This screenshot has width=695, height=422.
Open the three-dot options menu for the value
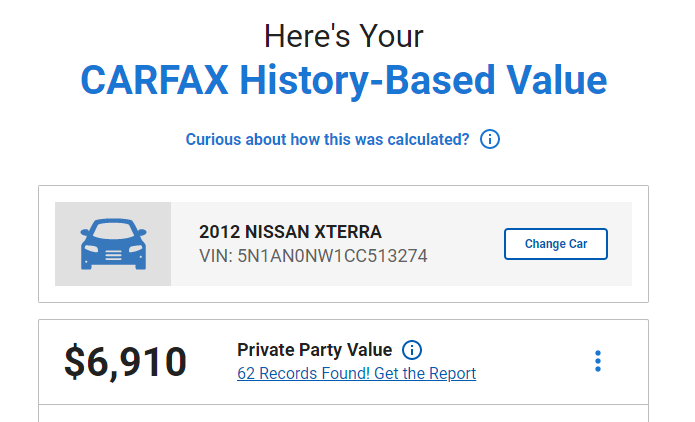coord(597,361)
